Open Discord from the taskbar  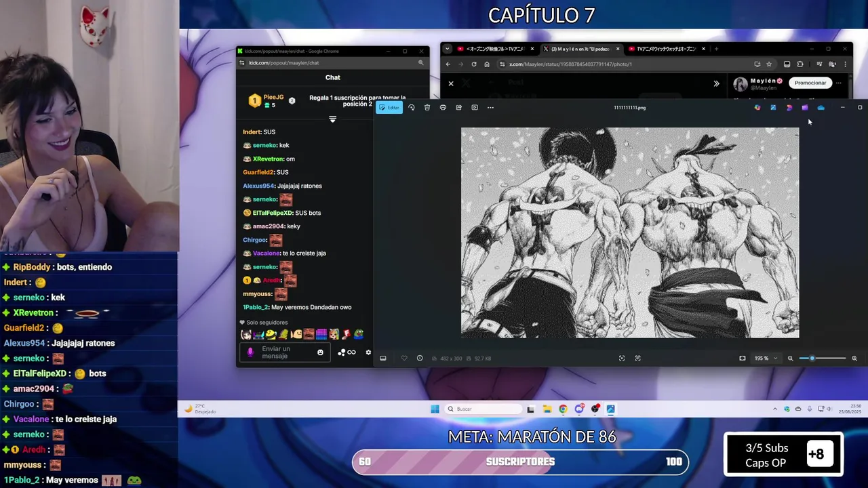(x=579, y=409)
